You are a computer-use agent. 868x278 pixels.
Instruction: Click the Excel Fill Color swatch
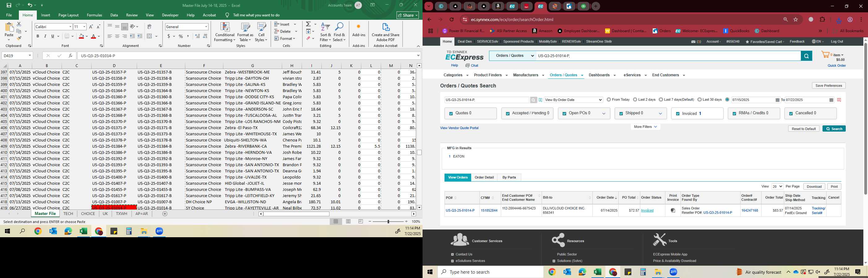(x=81, y=36)
